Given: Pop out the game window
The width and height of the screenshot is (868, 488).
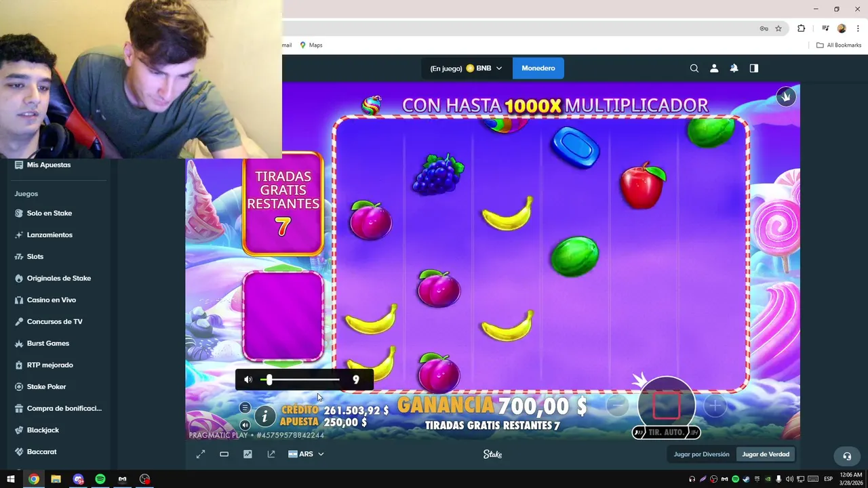Looking at the screenshot, I should point(271,454).
